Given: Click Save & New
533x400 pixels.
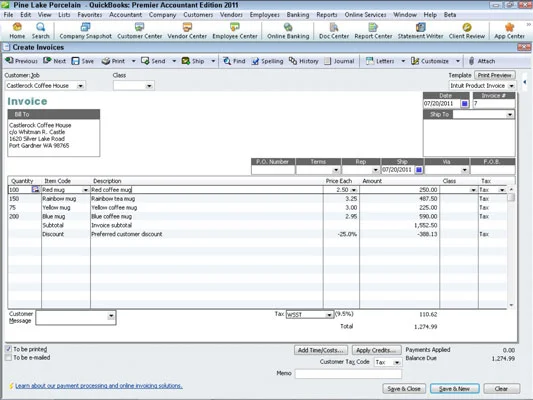Looking at the screenshot, I should tap(454, 389).
